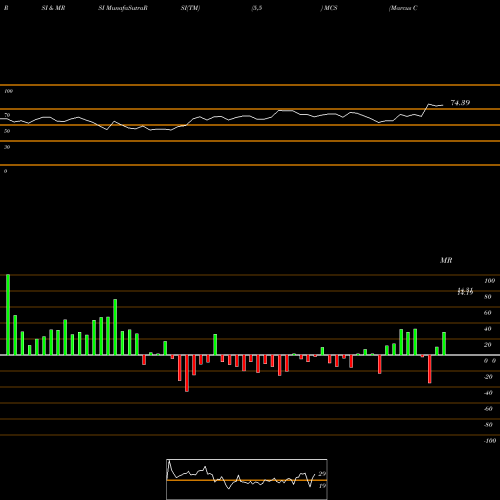Select the -40 label on MR axis
Viewport: 500px width, 500px height.
coord(488,393)
